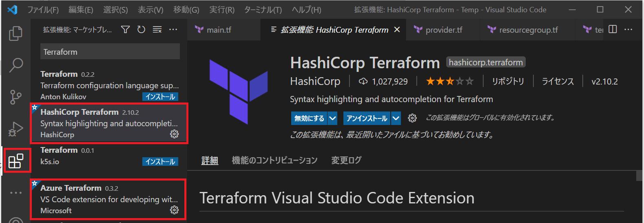
Task: Open the 移動(G) menu
Action: pyautogui.click(x=186, y=9)
